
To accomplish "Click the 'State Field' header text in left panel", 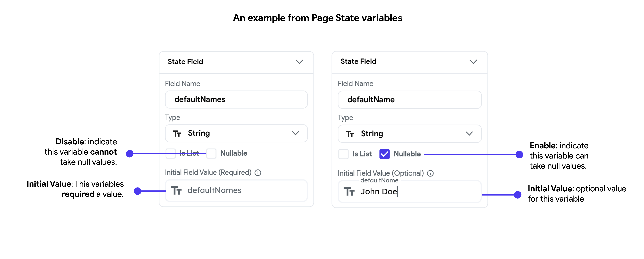I will coord(185,62).
